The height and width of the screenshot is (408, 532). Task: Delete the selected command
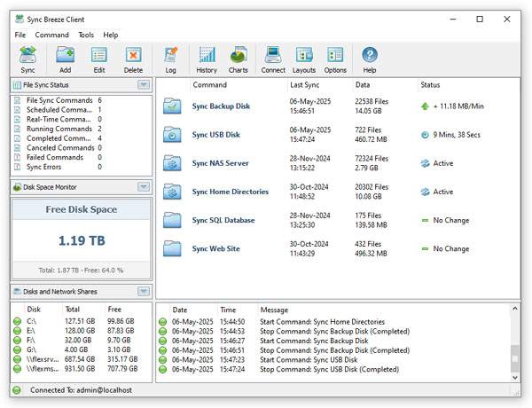[133, 59]
